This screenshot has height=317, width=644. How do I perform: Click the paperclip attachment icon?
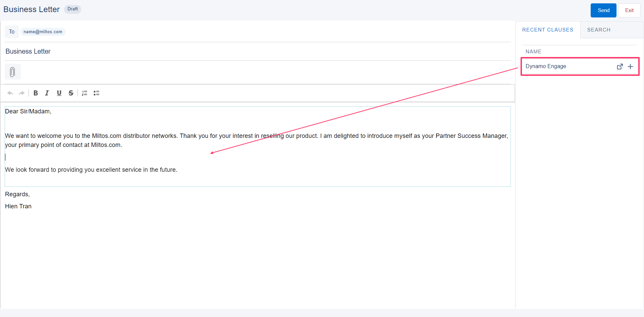pos(12,72)
